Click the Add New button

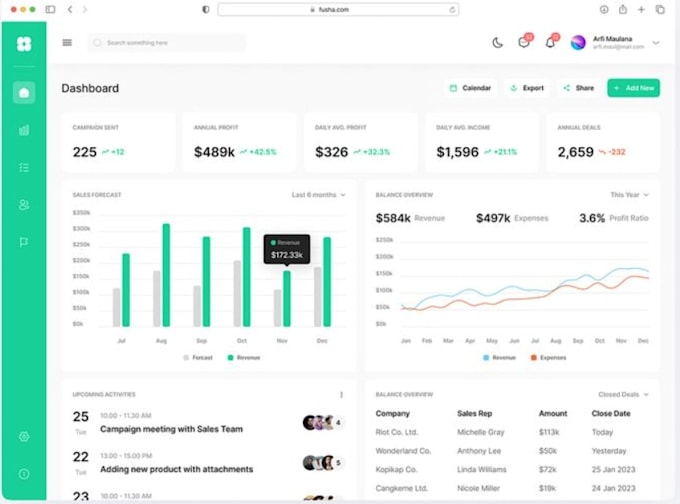click(634, 88)
